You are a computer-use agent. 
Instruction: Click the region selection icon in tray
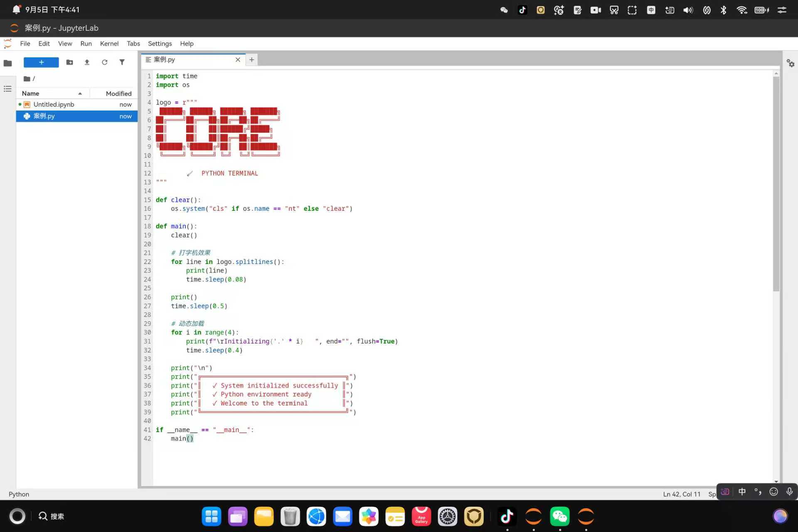632,10
